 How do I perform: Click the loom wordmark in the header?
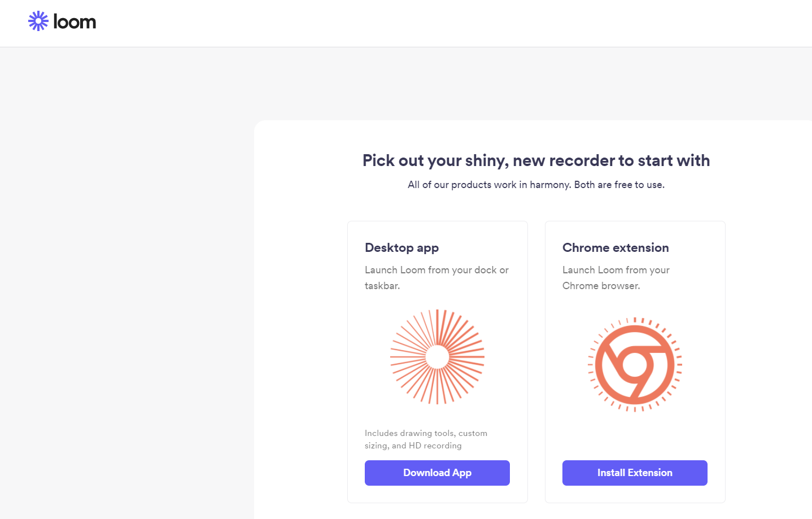click(x=75, y=22)
